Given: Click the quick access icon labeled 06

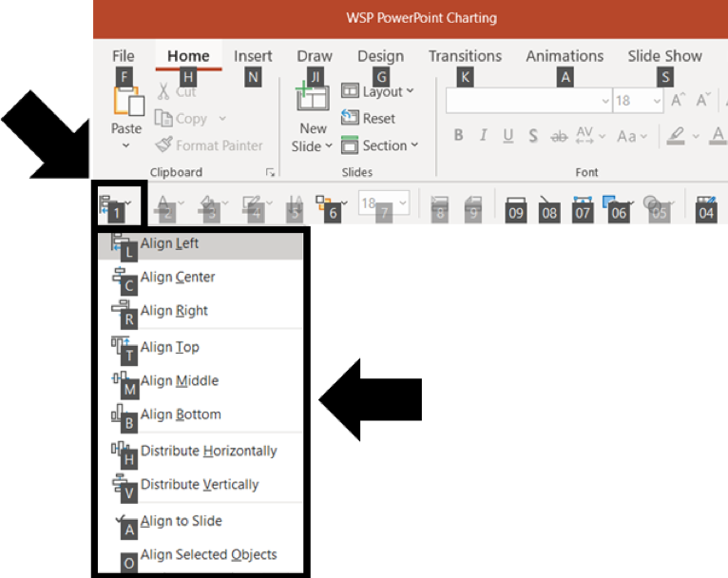Looking at the screenshot, I should pos(614,204).
